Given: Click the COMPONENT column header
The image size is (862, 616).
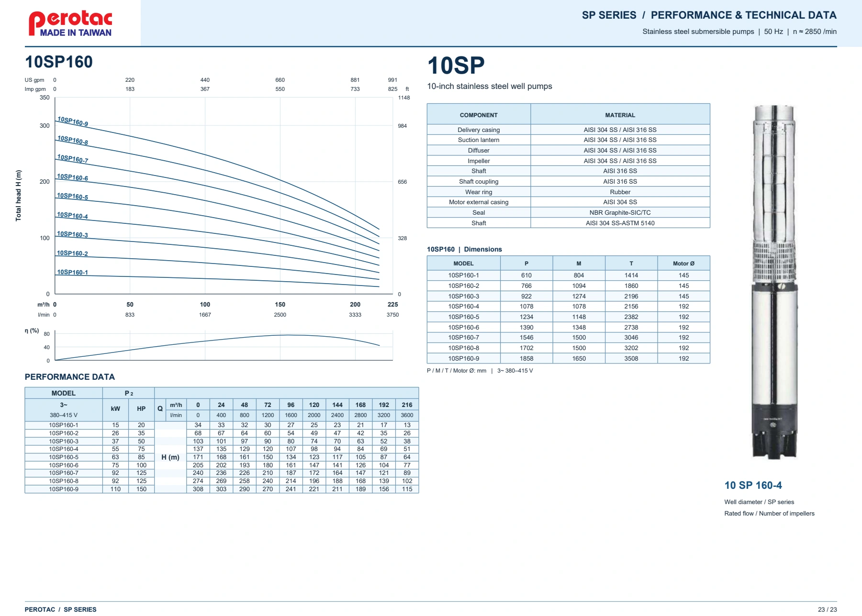Looking at the screenshot, I should point(479,115).
